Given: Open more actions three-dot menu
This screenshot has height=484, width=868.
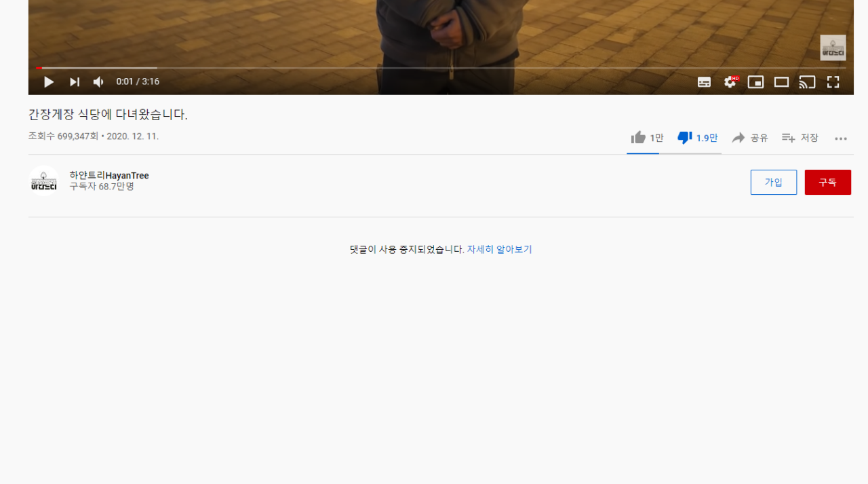Looking at the screenshot, I should (841, 138).
